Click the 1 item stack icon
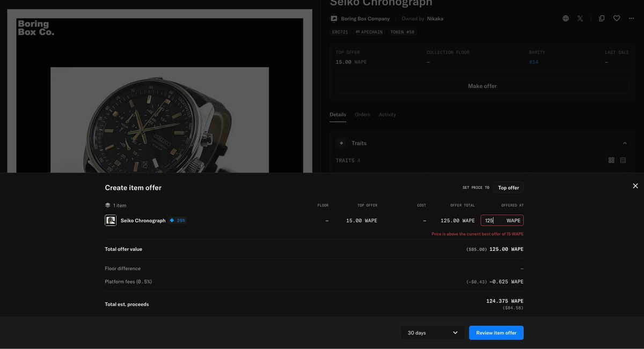The height and width of the screenshot is (349, 644). 108,205
